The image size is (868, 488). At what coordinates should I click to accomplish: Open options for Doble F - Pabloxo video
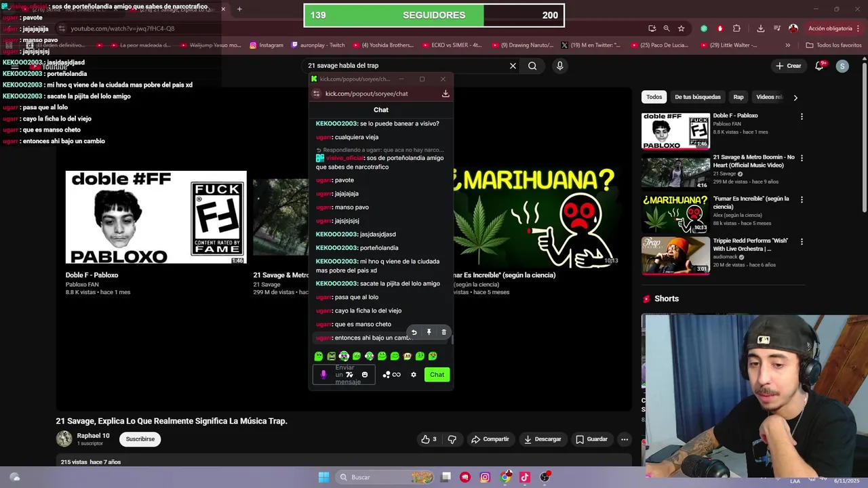pyautogui.click(x=802, y=117)
